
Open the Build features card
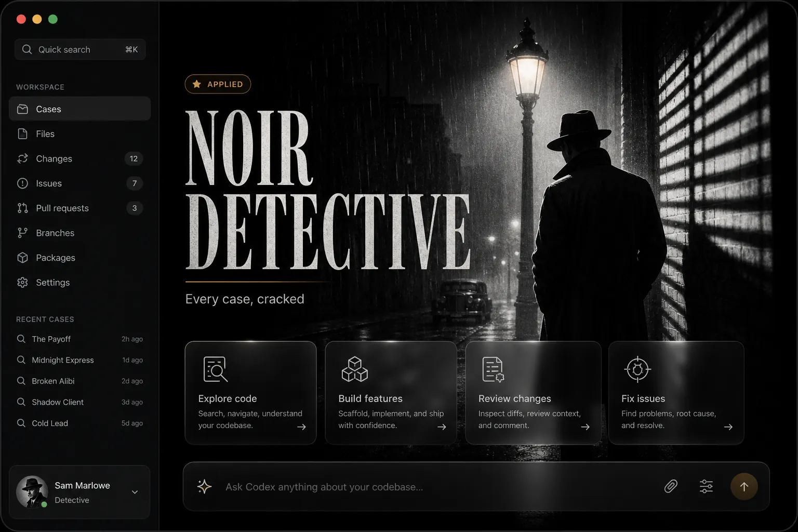tap(391, 393)
